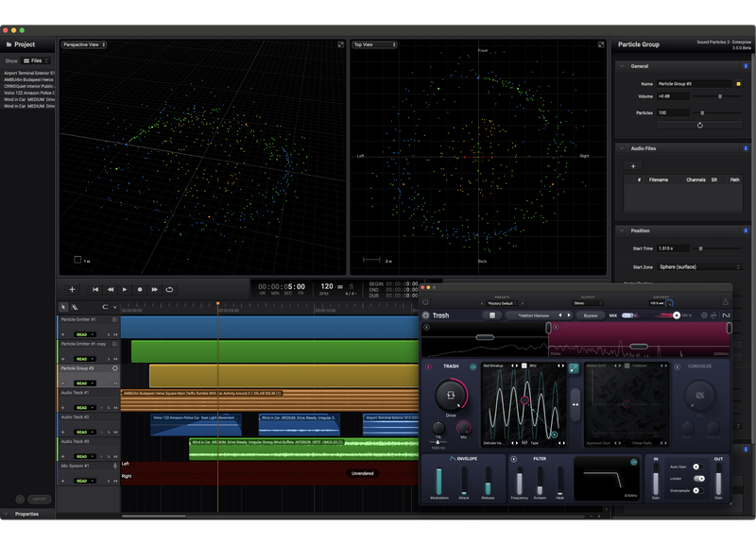Screen dimensions: 756x545
Task: Expand the Properties panel at bottom left
Action: pos(8,514)
